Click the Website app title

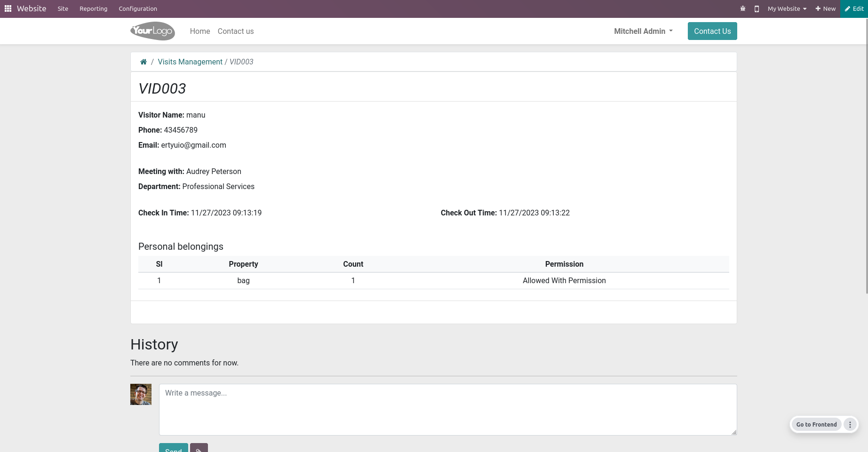click(32, 8)
